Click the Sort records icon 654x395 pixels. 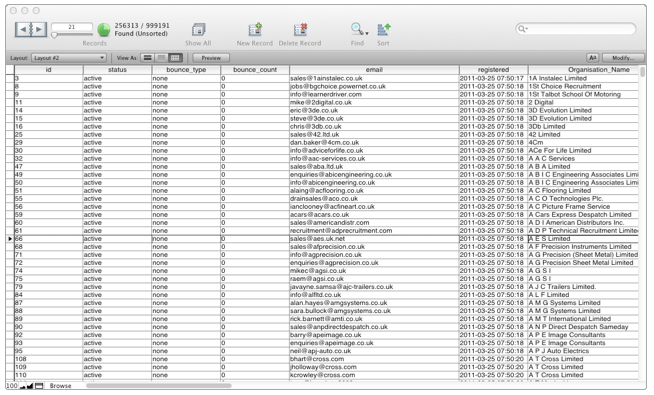point(383,30)
